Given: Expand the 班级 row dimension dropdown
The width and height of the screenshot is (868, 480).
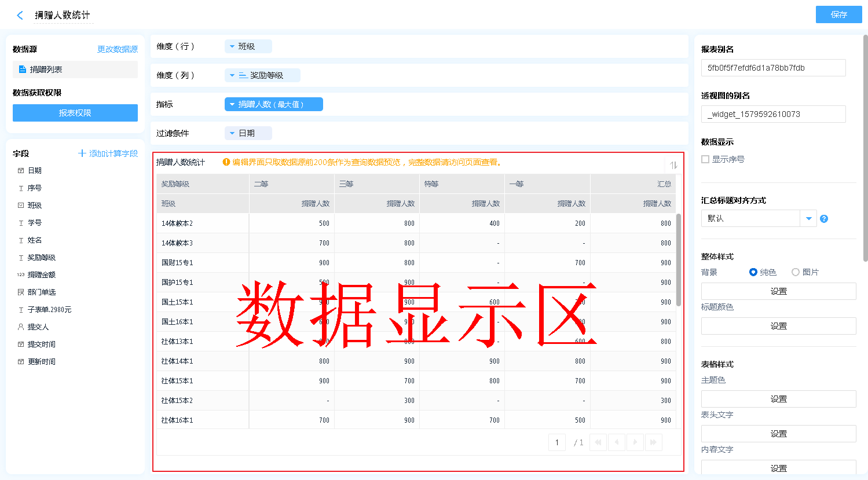Looking at the screenshot, I should [x=232, y=46].
